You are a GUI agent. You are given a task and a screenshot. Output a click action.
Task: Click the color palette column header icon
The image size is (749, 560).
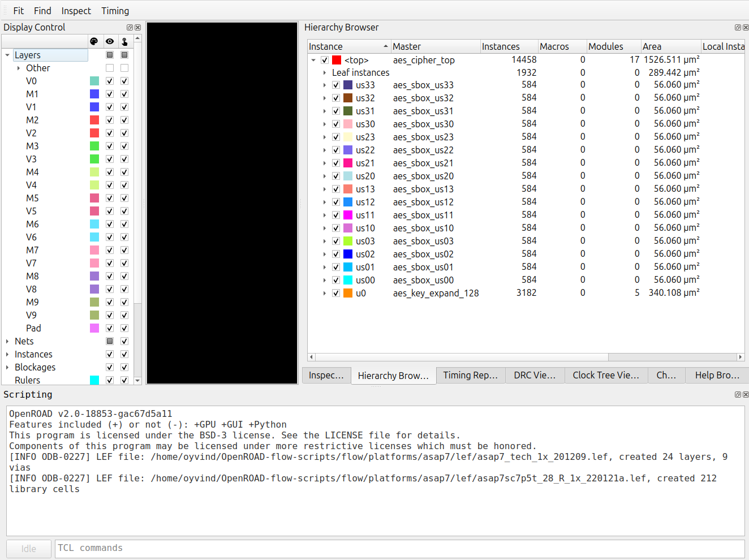(x=94, y=41)
